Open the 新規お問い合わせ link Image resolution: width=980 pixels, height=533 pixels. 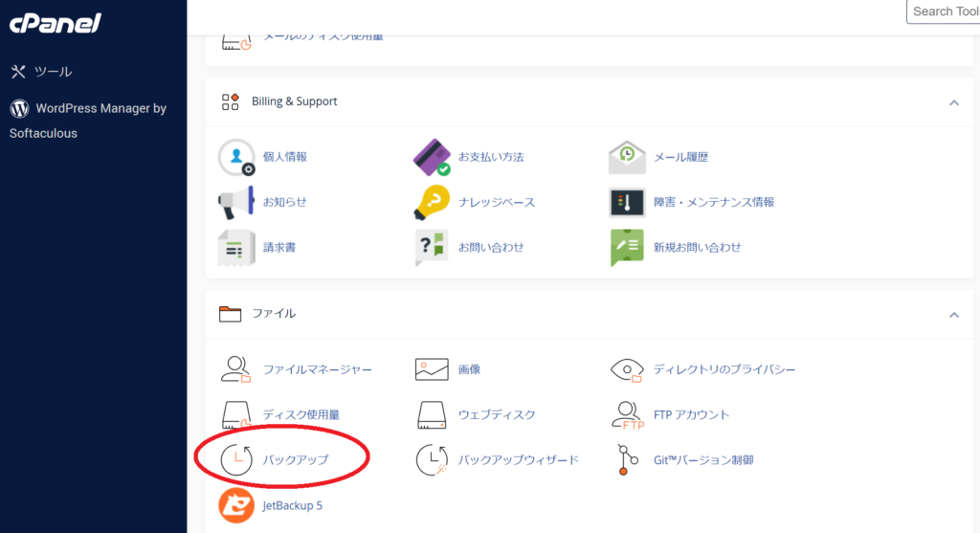(x=697, y=247)
